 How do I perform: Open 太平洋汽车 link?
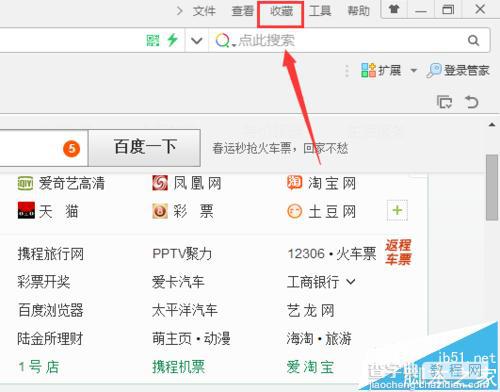(x=185, y=311)
